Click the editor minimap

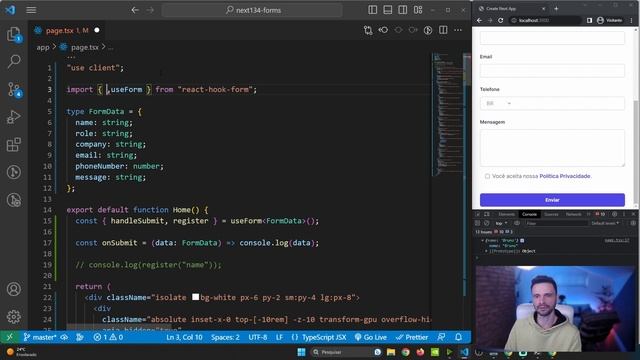click(x=448, y=114)
